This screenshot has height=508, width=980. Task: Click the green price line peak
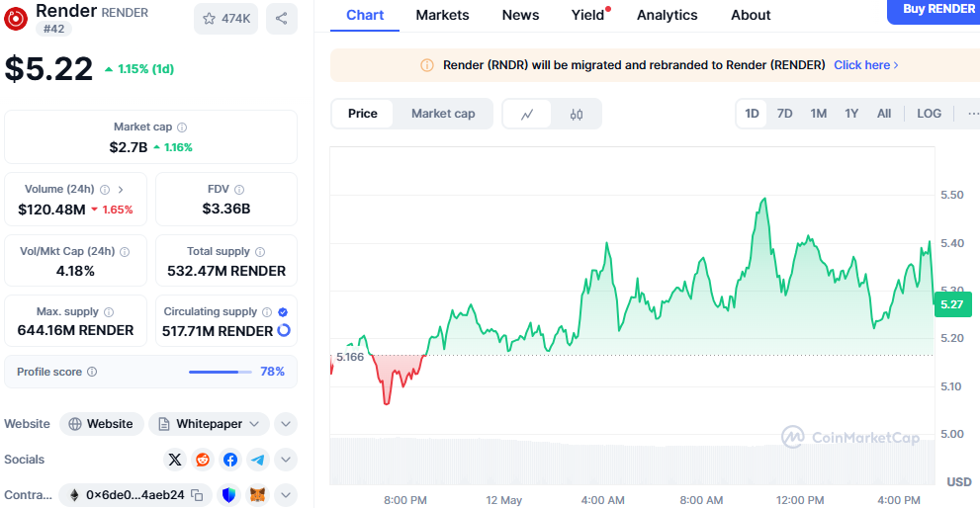coord(763,200)
